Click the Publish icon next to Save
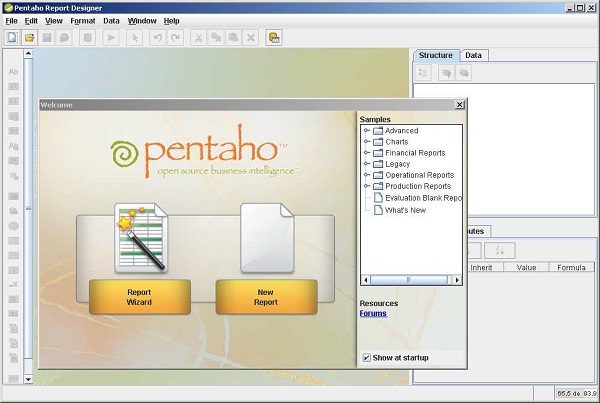 (64, 38)
